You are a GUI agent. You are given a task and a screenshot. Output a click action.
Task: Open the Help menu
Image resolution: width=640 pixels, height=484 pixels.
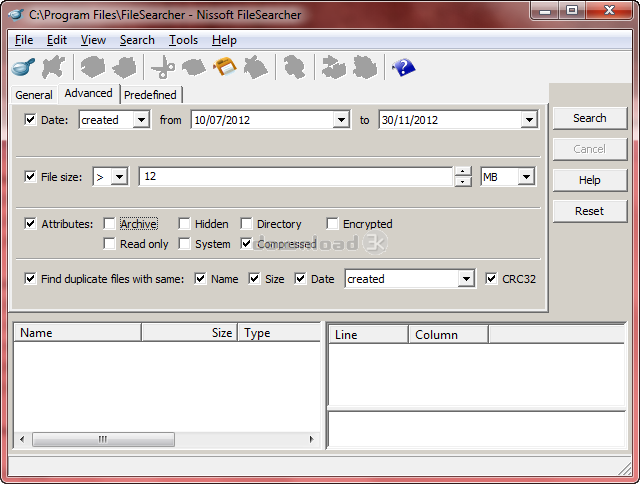pyautogui.click(x=224, y=40)
